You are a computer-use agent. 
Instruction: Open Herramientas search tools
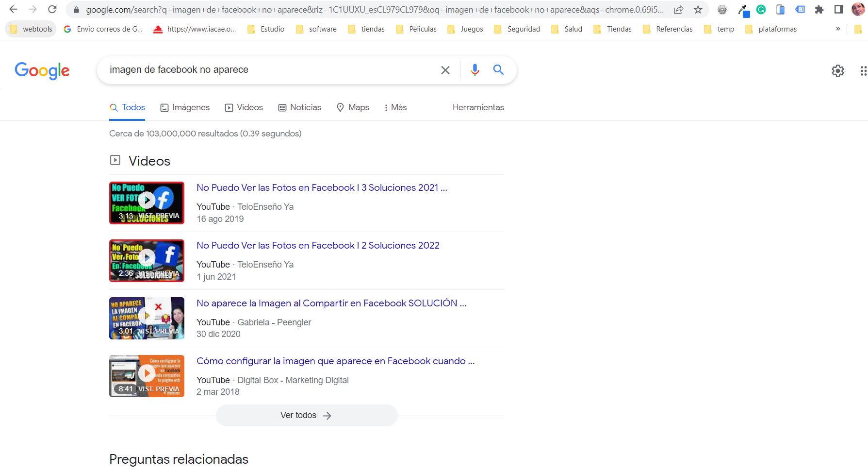click(478, 107)
